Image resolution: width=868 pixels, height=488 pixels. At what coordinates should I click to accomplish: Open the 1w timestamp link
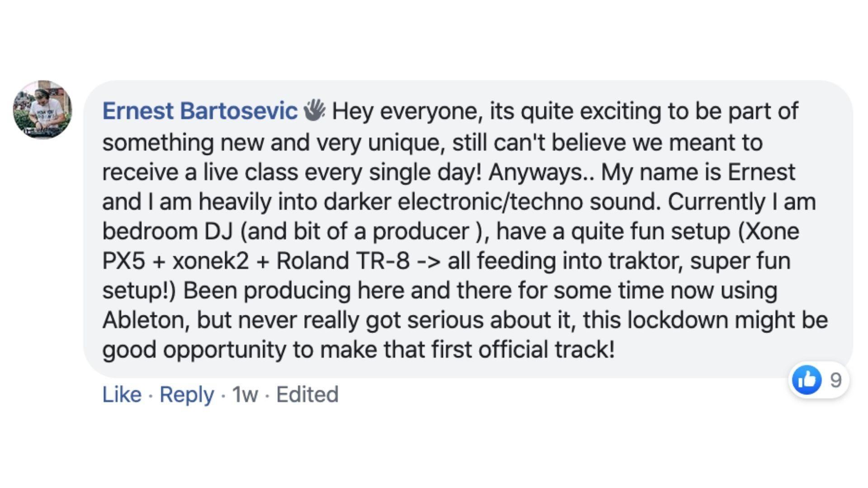click(245, 394)
